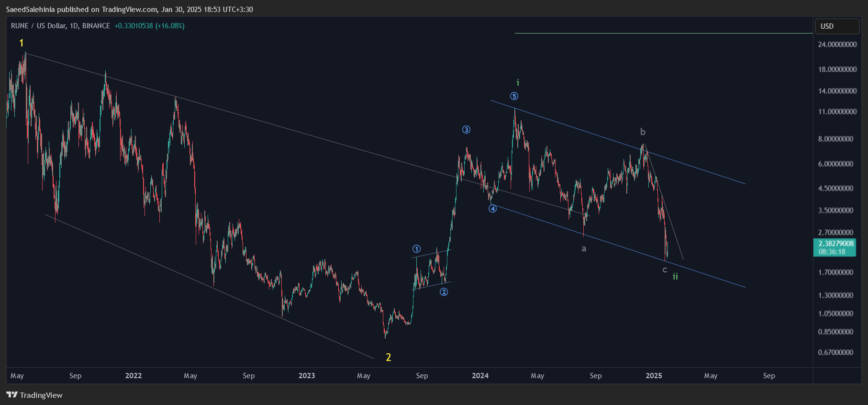Select the circled wave label 4

(492, 208)
